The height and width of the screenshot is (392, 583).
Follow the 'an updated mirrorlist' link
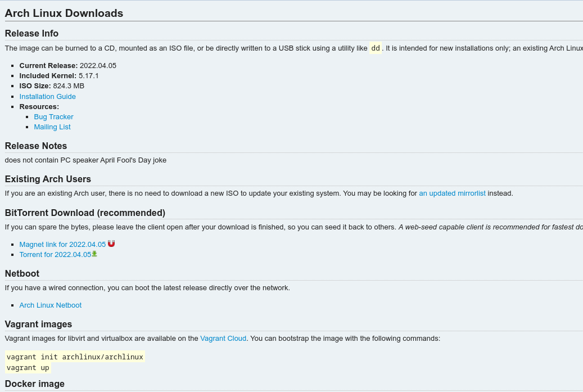[452, 193]
